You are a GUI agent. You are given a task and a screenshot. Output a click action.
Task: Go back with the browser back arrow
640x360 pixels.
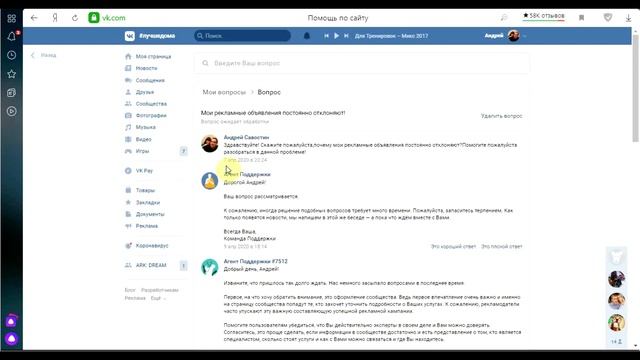[x=34, y=18]
